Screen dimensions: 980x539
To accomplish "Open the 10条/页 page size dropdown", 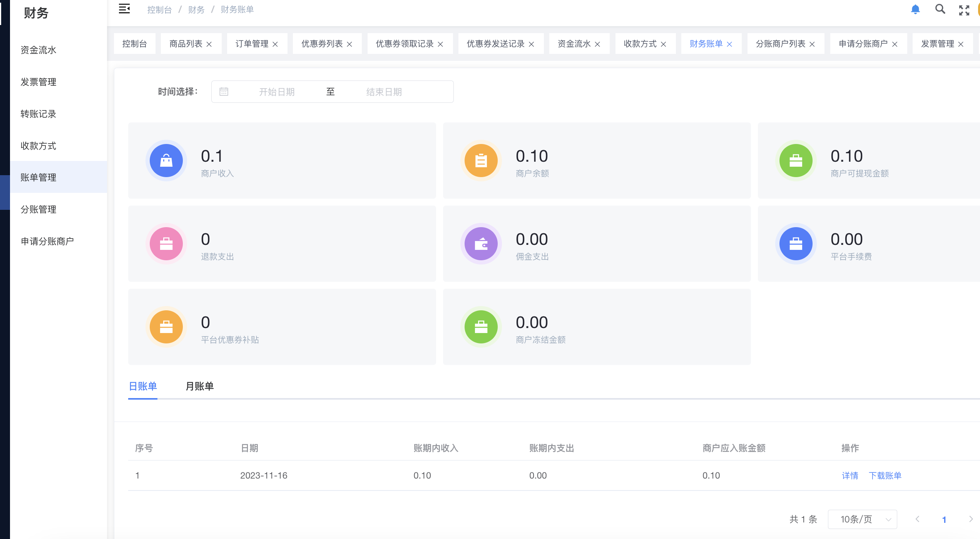I will (862, 519).
